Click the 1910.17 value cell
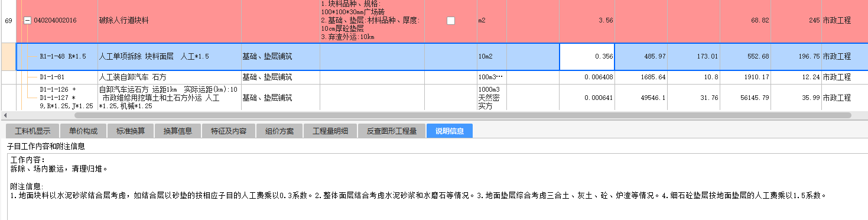Screen dimensions: 868x220 point(746,77)
